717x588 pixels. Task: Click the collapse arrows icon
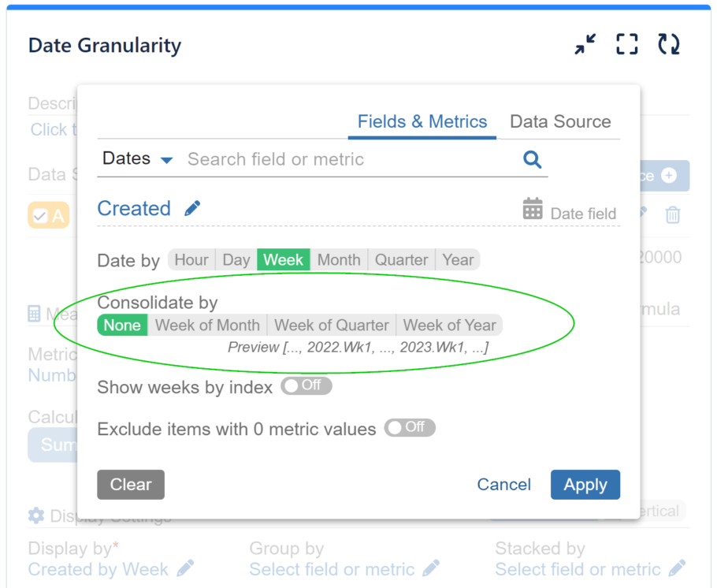tap(585, 45)
